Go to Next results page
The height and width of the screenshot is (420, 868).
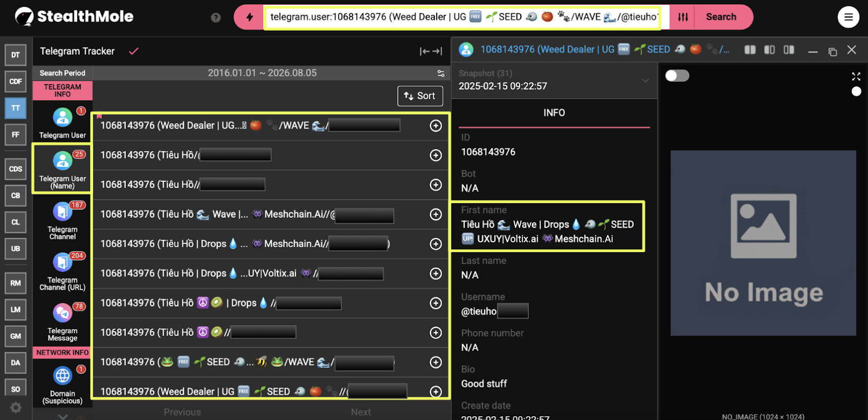point(361,412)
